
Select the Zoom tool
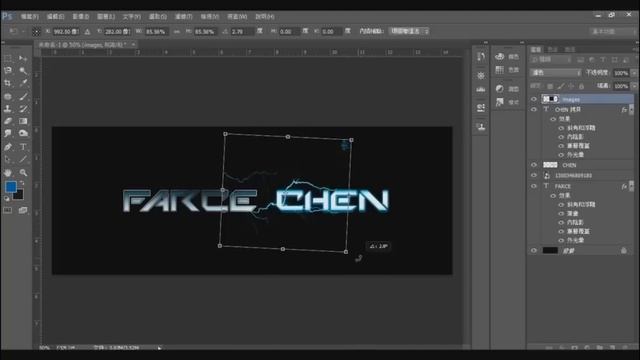23,173
